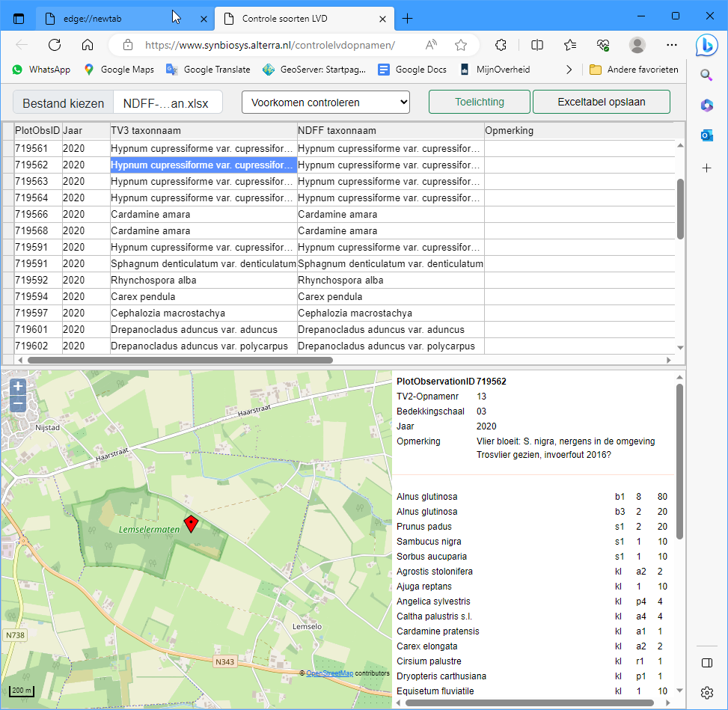Zoom in on the map
This screenshot has height=710, width=728.
[x=18, y=388]
